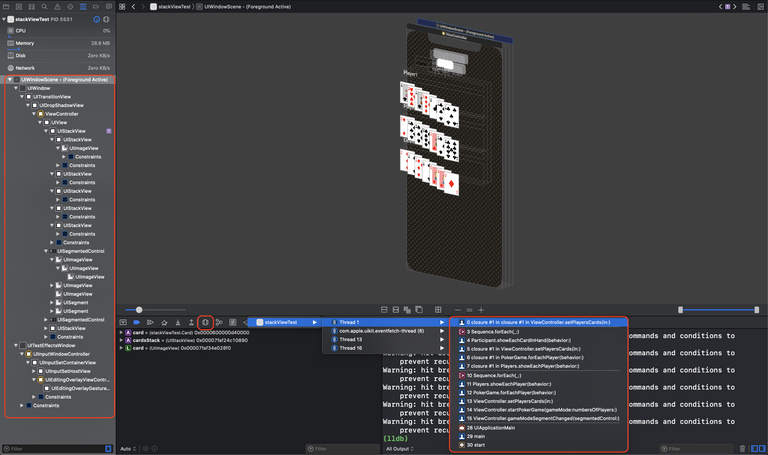
Task: Open the Find navigator magnifier icon
Action: click(x=45, y=7)
